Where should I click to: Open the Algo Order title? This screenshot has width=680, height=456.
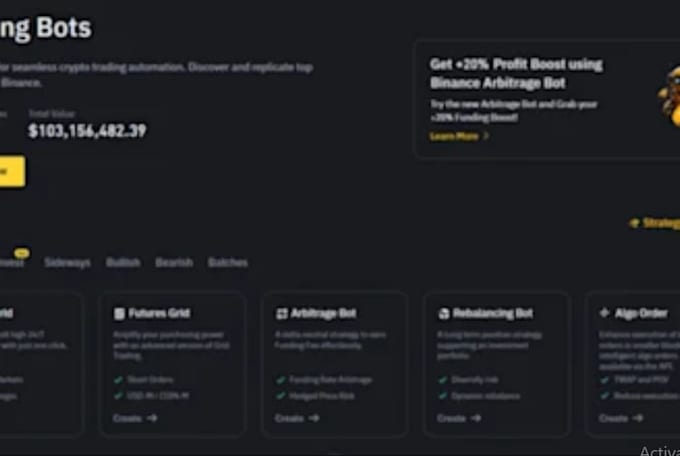[641, 313]
